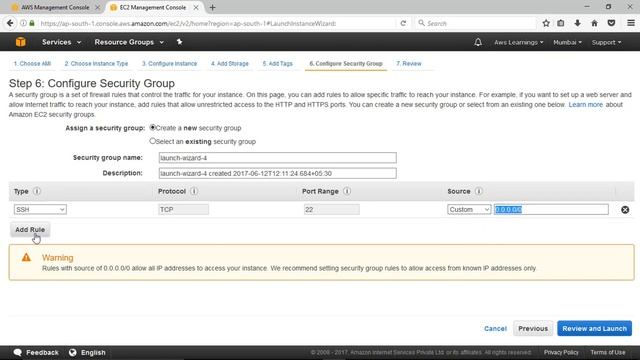This screenshot has width=640, height=360.
Task: Click the browser URL address bar
Action: point(216,23)
